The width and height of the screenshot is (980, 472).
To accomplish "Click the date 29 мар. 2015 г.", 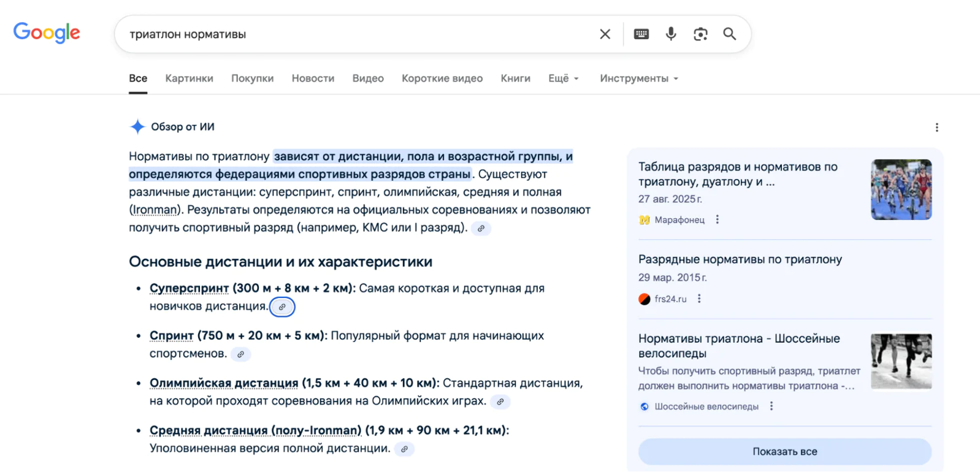I will point(673,278).
